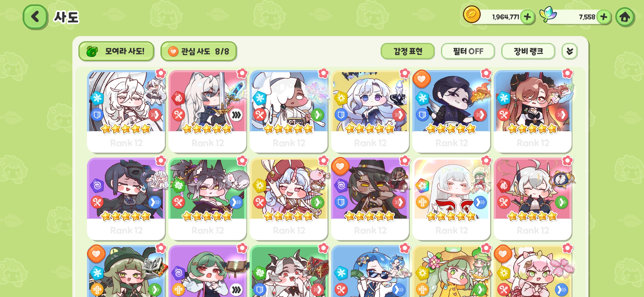Open the 장비 랭크 sort dropdown
Viewport: 644px width, 297px height.
click(x=528, y=51)
